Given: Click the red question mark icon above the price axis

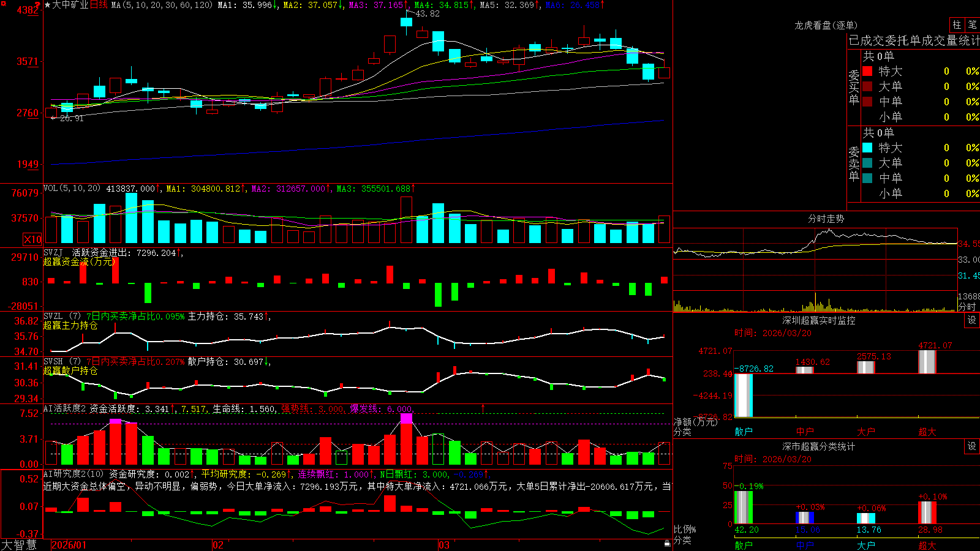Looking at the screenshot, I should coord(37,5).
